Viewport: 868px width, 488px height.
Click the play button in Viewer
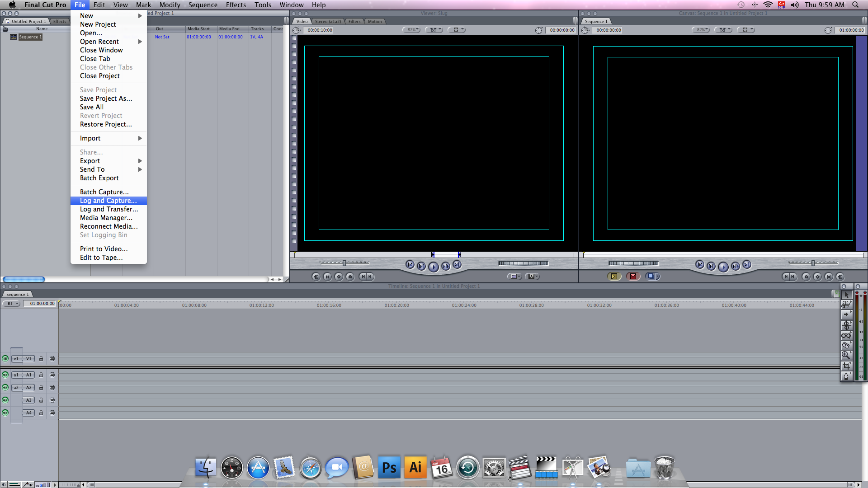click(x=434, y=265)
